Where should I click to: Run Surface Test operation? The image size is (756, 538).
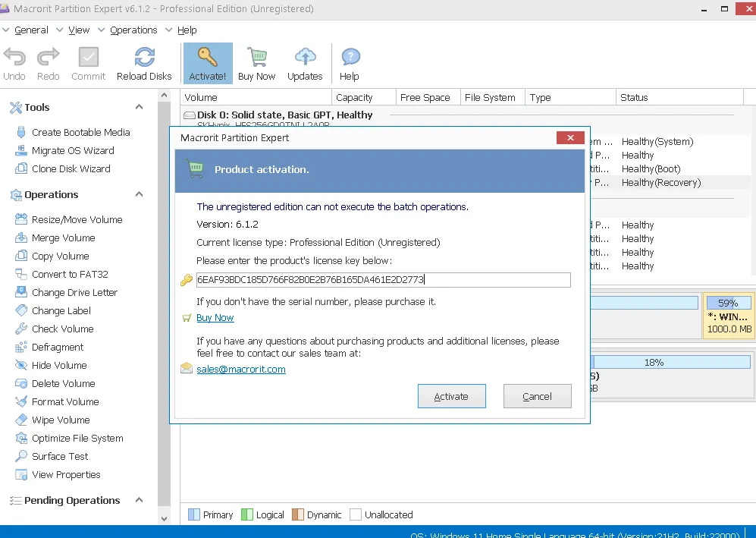tap(52, 457)
